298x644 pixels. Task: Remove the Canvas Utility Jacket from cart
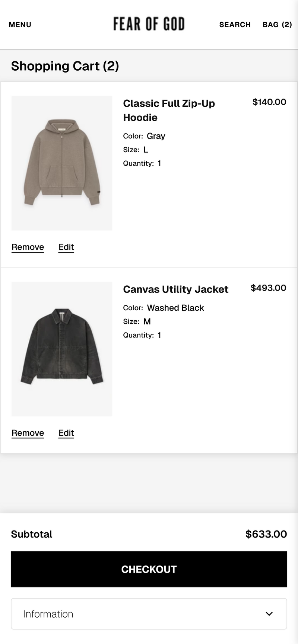[28, 433]
